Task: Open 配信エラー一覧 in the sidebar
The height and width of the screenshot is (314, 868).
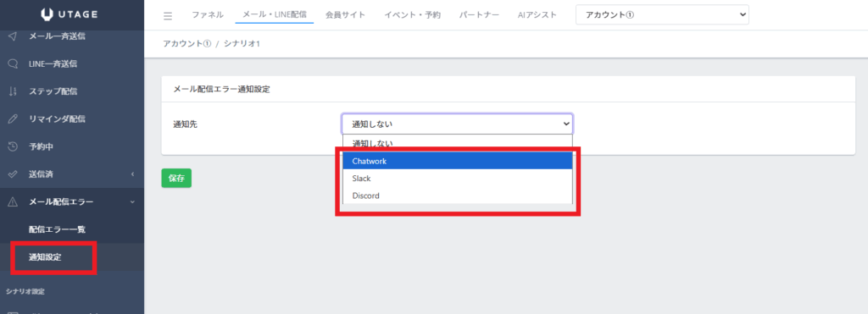Action: (x=57, y=229)
